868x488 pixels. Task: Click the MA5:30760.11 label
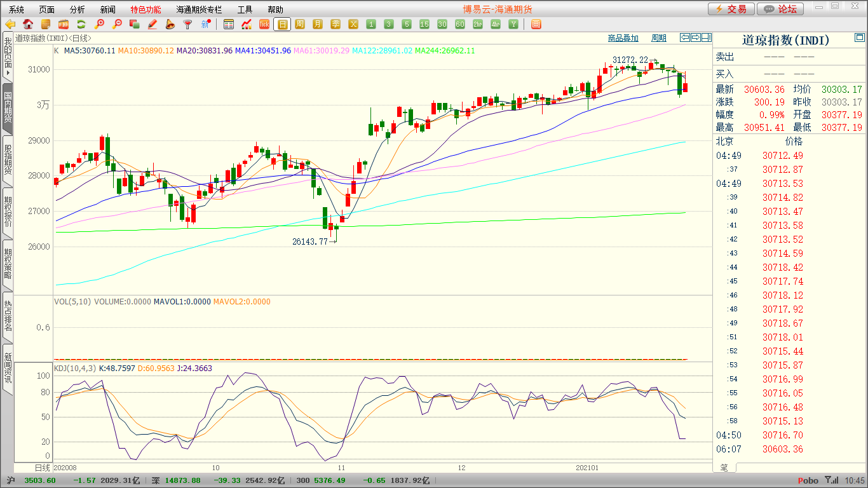(x=90, y=50)
